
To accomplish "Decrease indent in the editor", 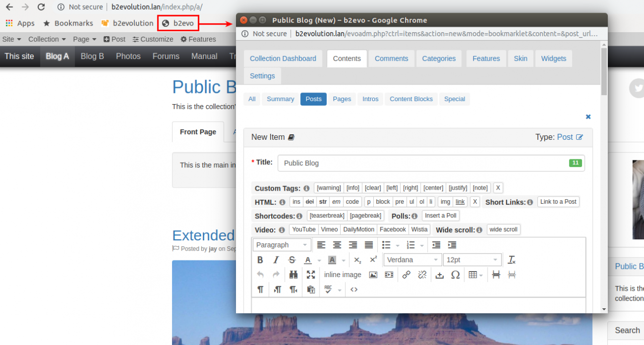I will pos(436,245).
